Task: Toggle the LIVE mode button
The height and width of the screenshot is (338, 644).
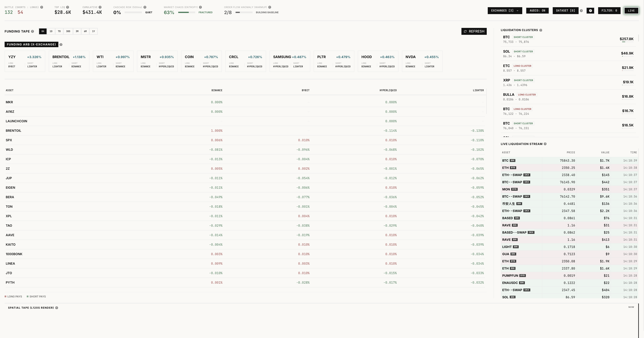Action: (631, 10)
